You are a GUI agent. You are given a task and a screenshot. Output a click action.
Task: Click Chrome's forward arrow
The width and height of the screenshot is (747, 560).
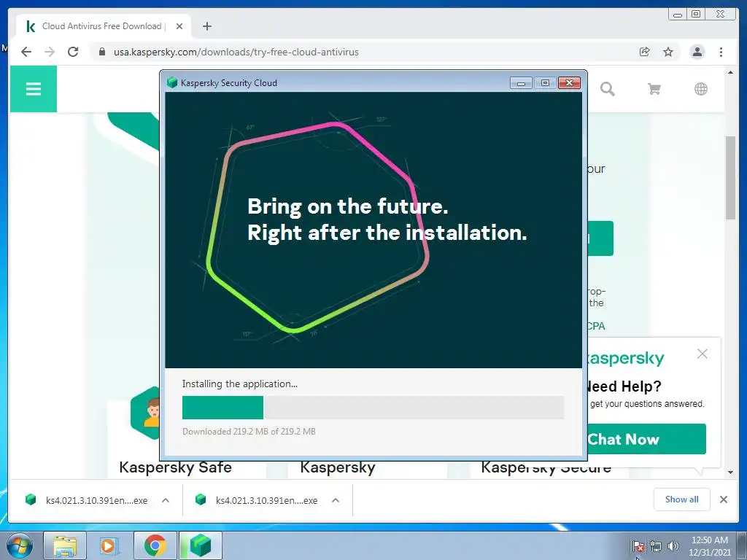tap(50, 52)
